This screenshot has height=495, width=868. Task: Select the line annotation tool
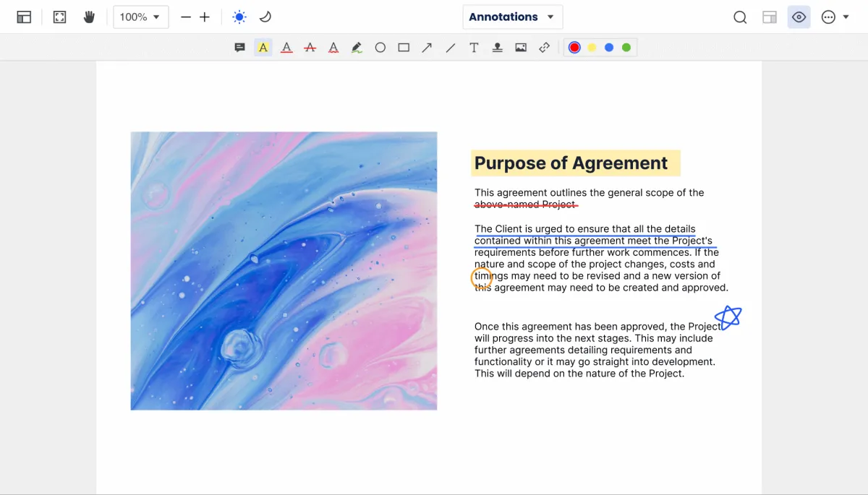click(451, 48)
